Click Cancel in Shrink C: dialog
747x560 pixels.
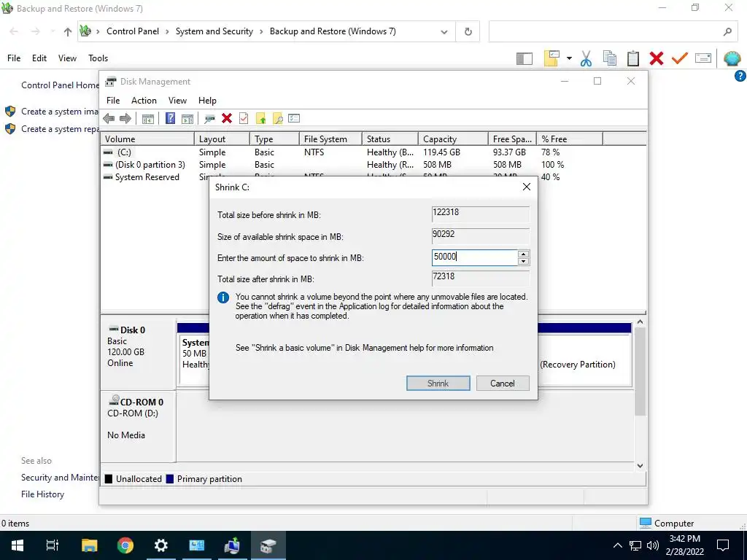(503, 384)
